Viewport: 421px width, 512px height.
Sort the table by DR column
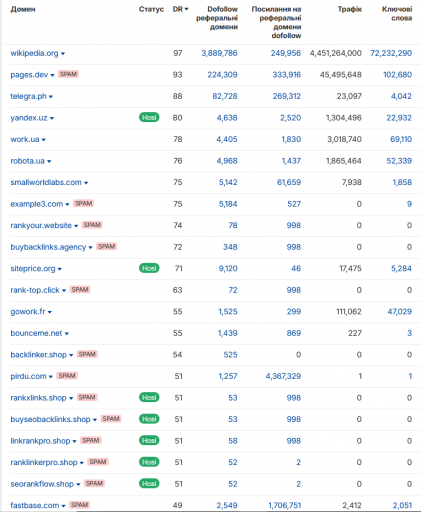[180, 9]
